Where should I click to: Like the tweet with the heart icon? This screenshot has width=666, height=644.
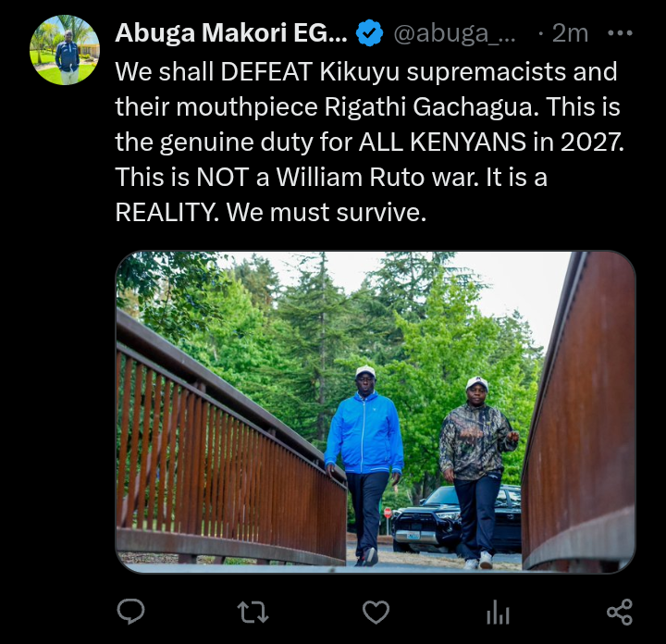pos(376,613)
